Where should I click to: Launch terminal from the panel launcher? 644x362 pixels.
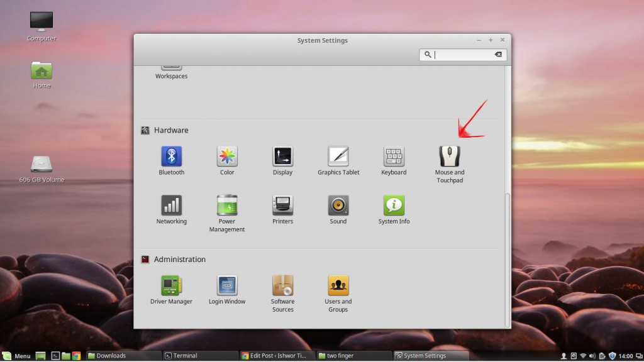(55, 356)
